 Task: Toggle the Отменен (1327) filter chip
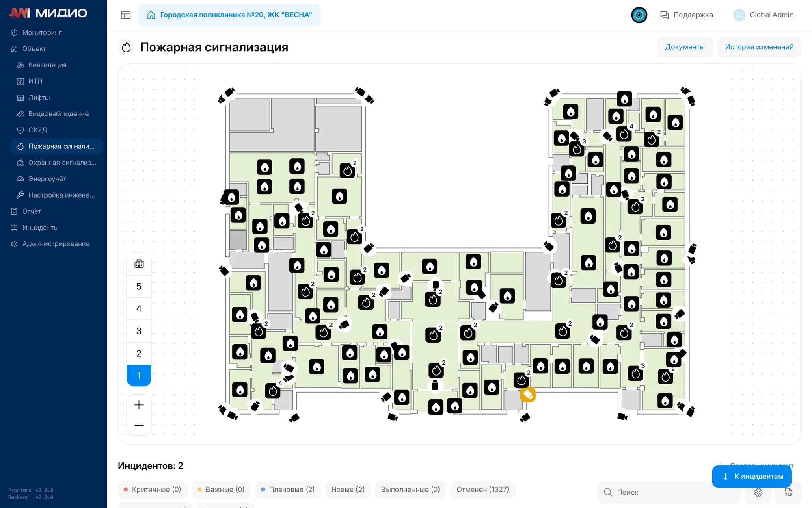[x=483, y=489]
